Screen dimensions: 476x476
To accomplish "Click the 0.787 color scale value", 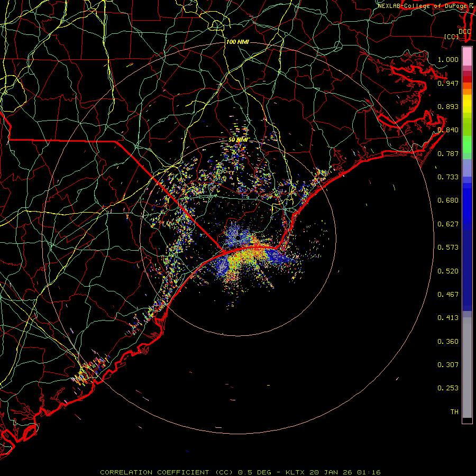I will (448, 153).
